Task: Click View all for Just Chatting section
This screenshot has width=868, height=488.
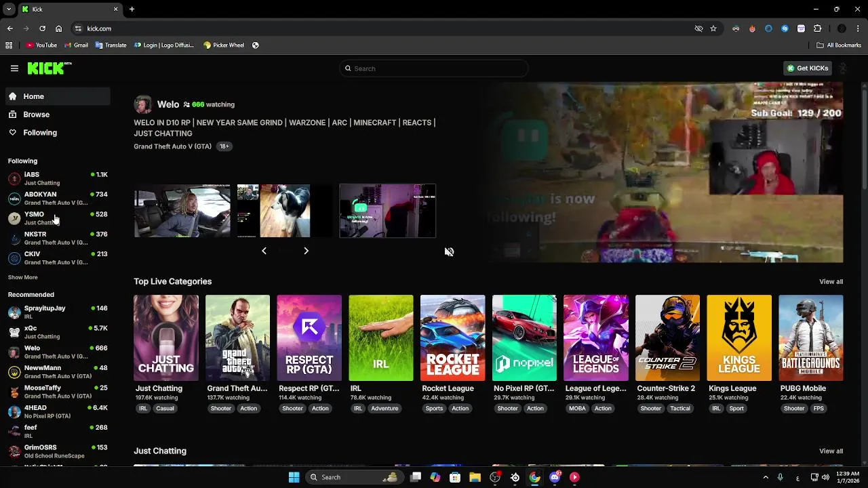Action: pos(831,451)
